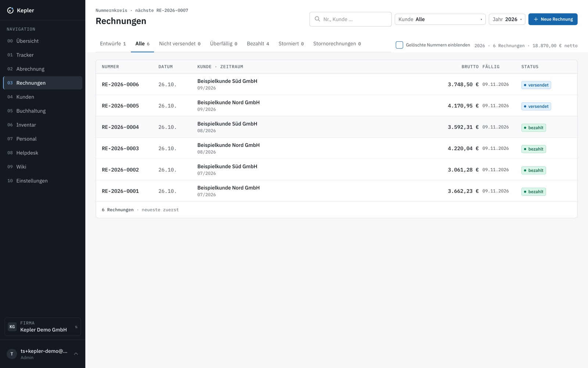Open invoice RE-2026-0005
The height and width of the screenshot is (368, 588).
pyautogui.click(x=336, y=106)
